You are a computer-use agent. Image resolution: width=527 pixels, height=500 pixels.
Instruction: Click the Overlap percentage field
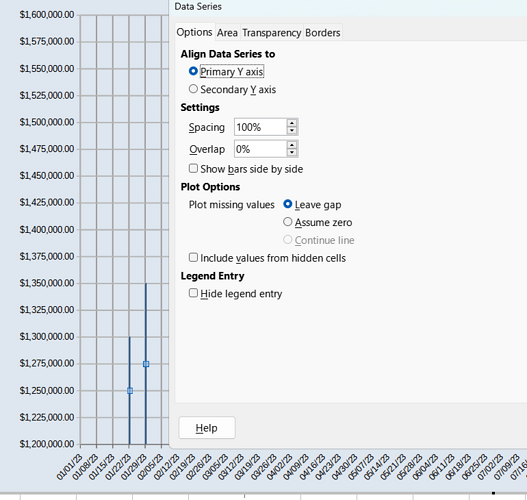pos(260,149)
